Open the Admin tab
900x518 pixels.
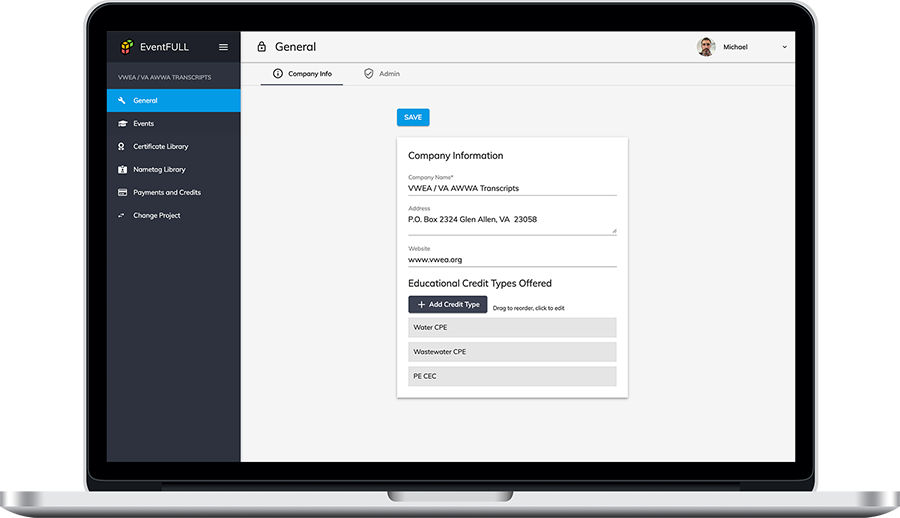[x=382, y=74]
